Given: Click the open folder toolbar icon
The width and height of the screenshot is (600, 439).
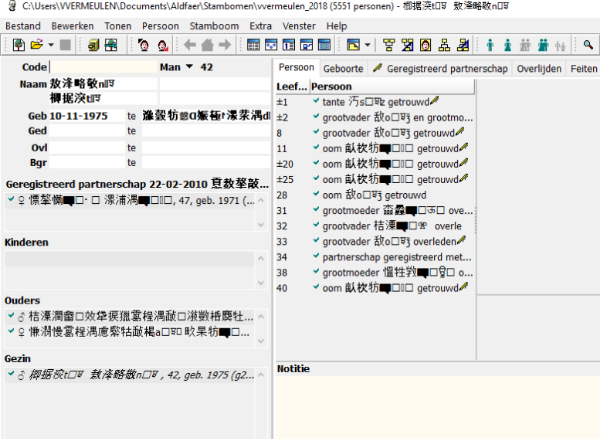Looking at the screenshot, I should pos(36,45).
